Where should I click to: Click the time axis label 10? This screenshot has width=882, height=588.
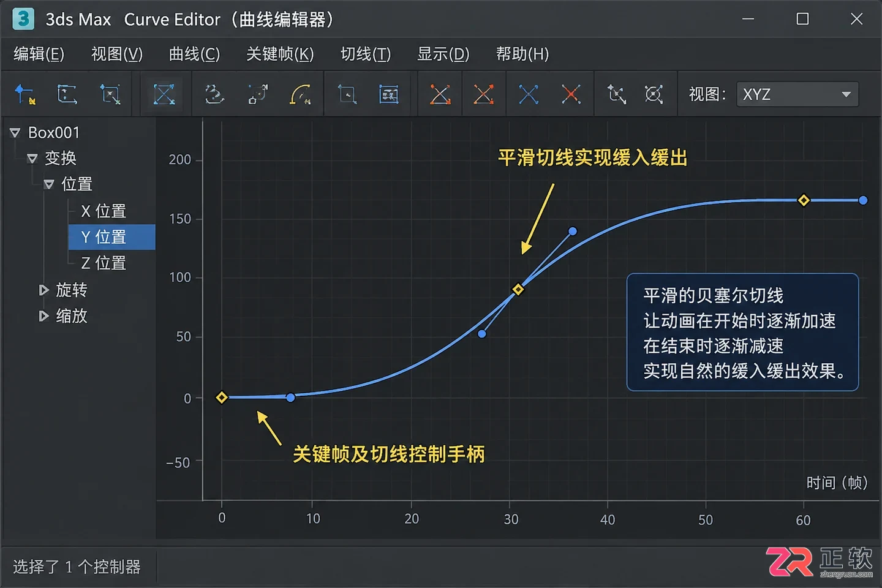coord(313,518)
